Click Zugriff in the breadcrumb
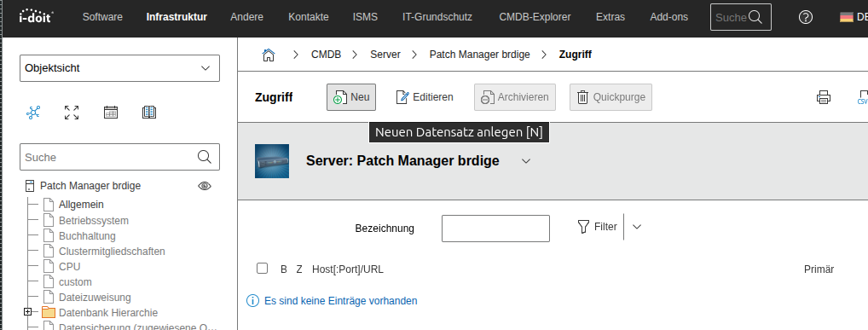868x330 pixels. [x=576, y=55]
